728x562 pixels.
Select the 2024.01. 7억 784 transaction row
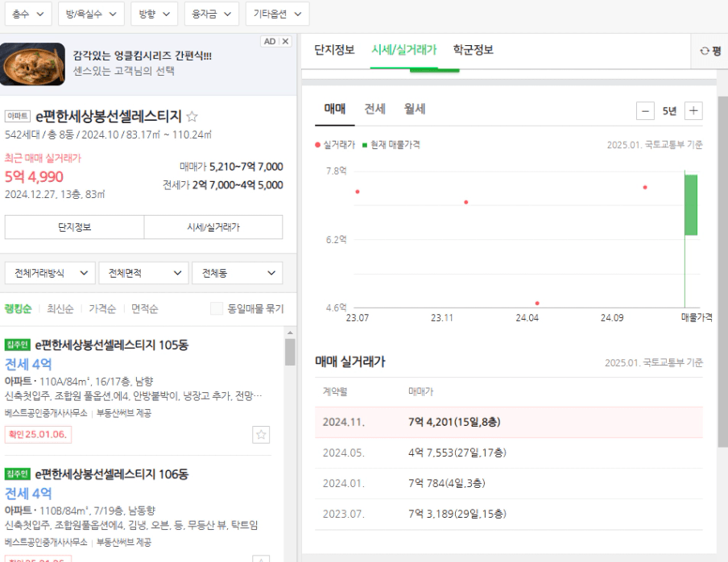click(509, 484)
